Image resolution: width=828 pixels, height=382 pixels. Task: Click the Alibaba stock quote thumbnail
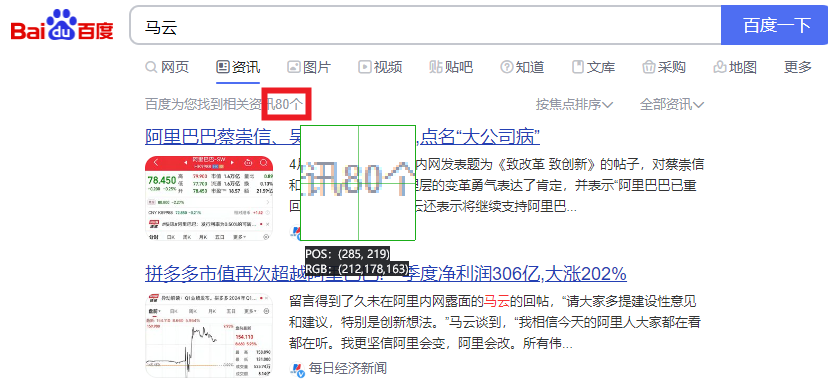coord(210,199)
